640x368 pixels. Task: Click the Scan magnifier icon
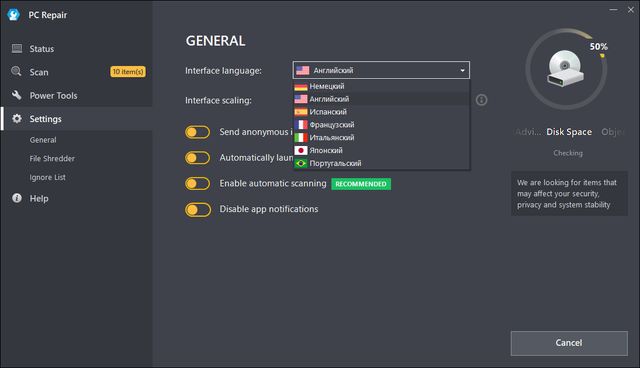click(x=16, y=71)
